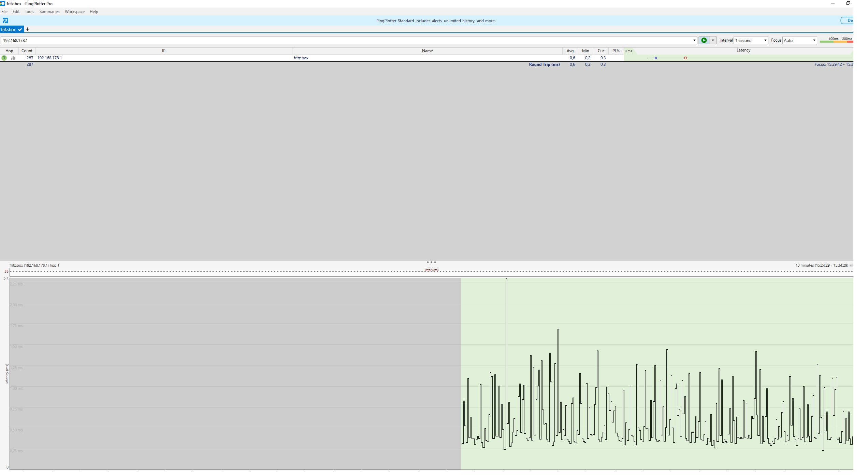The image size is (868, 476).
Task: Open the trace start options arrow
Action: coord(713,40)
